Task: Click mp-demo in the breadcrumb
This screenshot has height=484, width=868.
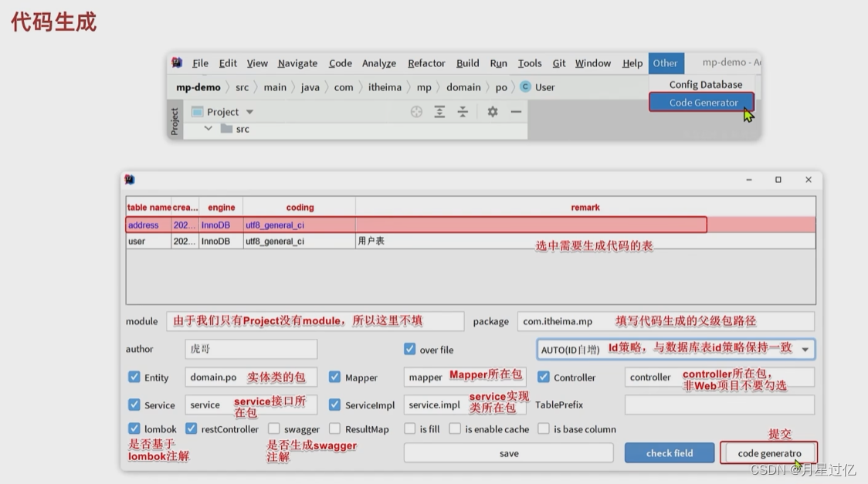Action: coord(198,87)
